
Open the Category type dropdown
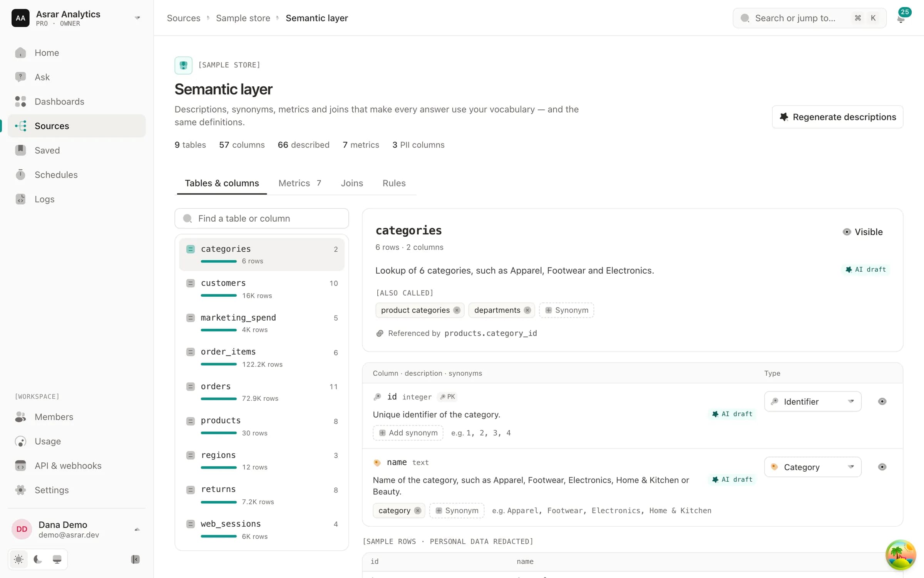tap(813, 467)
